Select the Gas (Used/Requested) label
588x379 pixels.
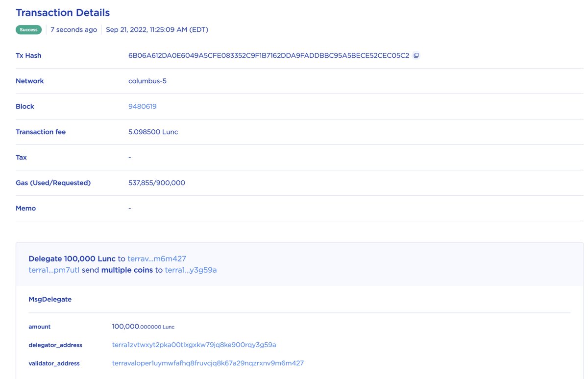53,183
